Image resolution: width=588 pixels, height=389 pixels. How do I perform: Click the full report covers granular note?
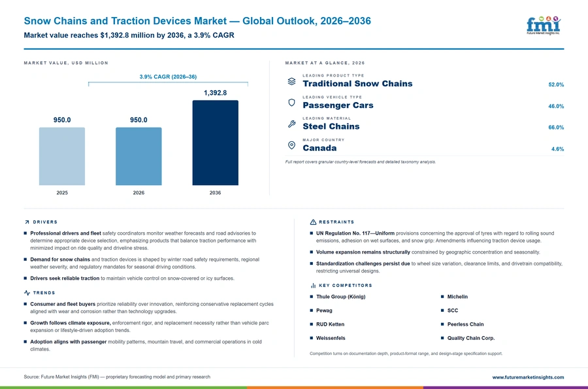point(361,162)
